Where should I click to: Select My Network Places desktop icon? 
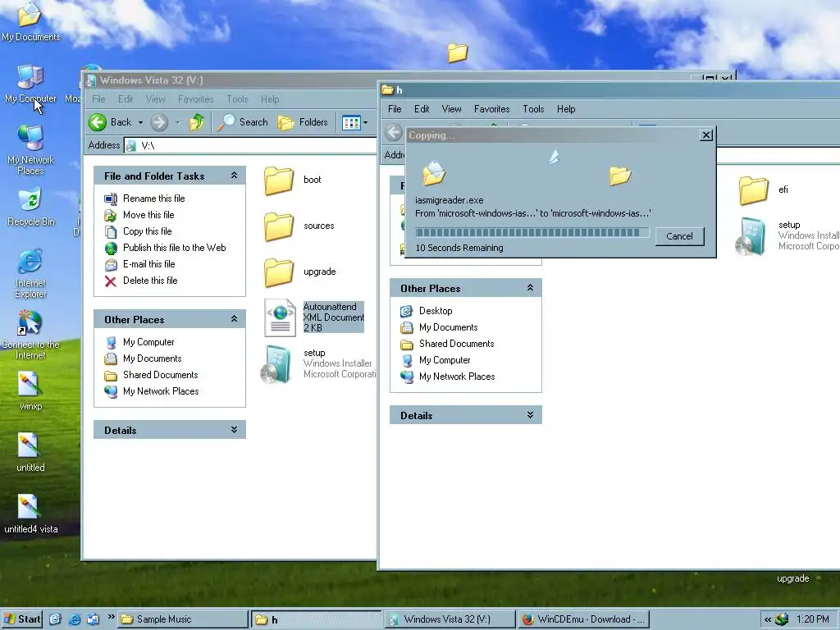(x=30, y=150)
